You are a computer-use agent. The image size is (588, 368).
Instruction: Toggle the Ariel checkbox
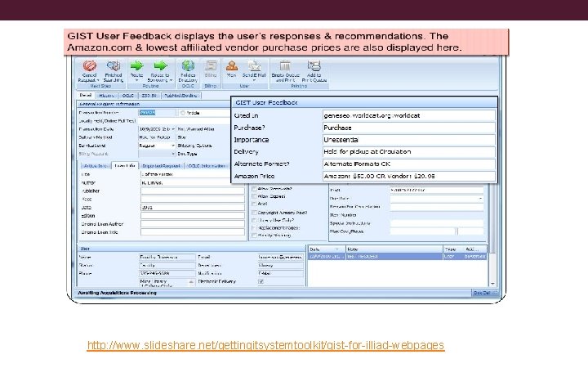coord(254,204)
